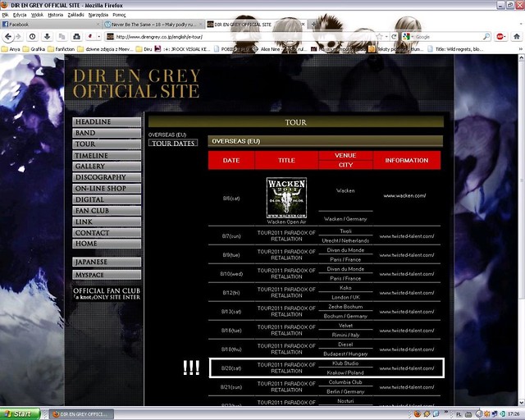Expand the taskbar quick launch chevron
525x420 pixels.
(x=446, y=412)
